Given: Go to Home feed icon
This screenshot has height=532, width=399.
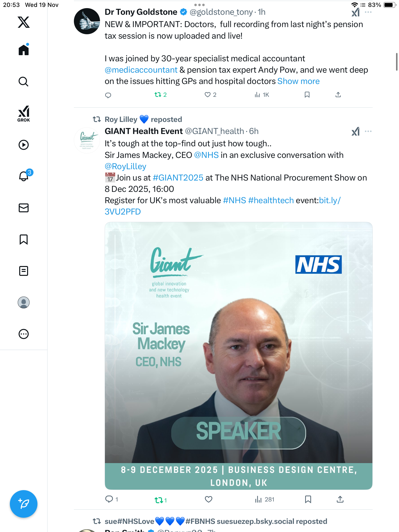Looking at the screenshot, I should point(24,50).
